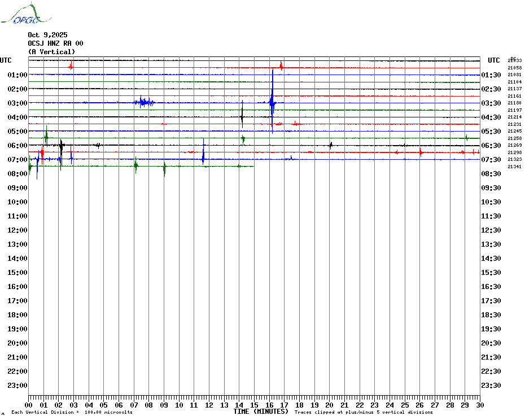525x420 pixels.
Task: Click the OFGC logo
Action: (27, 14)
